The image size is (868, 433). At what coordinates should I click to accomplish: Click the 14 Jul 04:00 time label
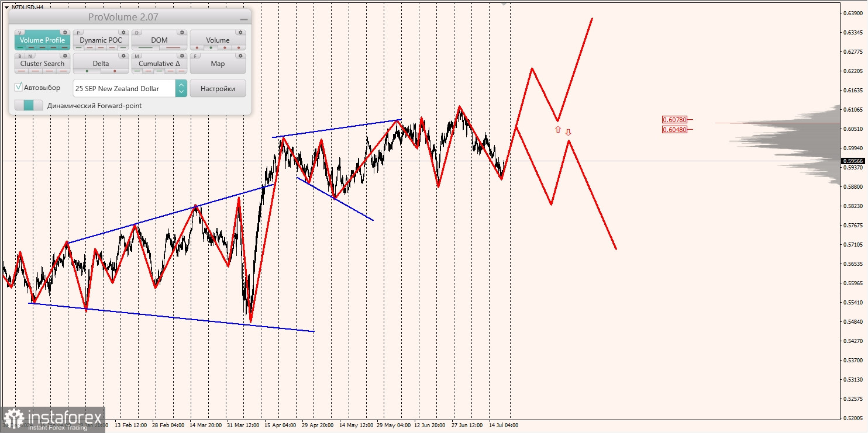coord(504,425)
